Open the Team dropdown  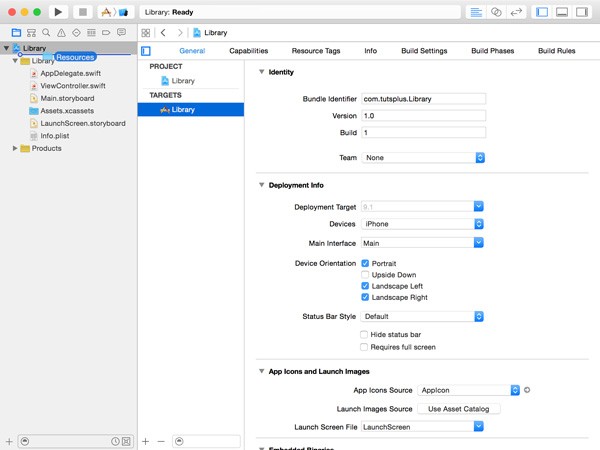click(424, 158)
